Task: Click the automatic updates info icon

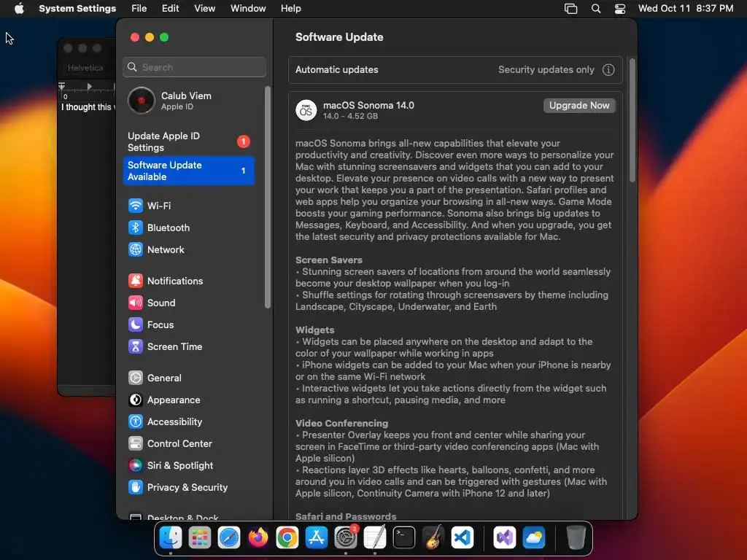Action: pos(608,70)
